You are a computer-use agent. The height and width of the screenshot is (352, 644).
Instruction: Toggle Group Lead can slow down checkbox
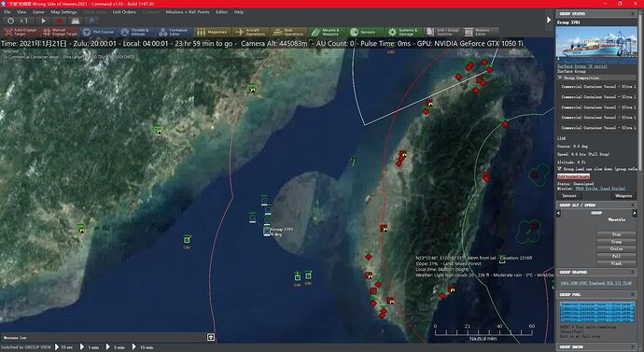coord(559,169)
